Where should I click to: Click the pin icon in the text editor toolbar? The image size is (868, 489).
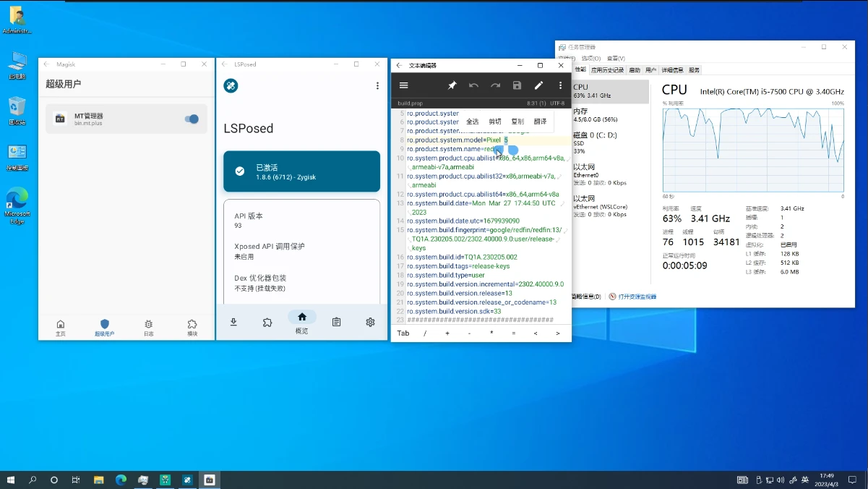pos(452,85)
